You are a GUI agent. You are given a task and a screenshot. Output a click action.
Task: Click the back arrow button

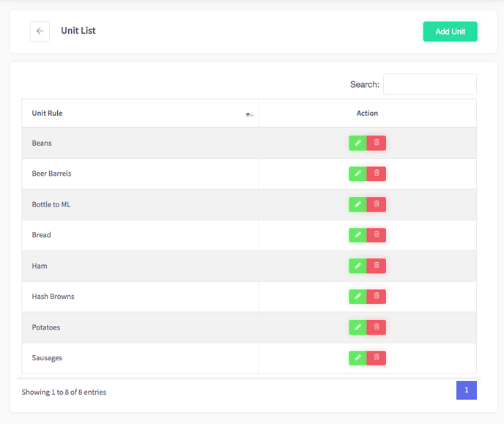coord(40,31)
